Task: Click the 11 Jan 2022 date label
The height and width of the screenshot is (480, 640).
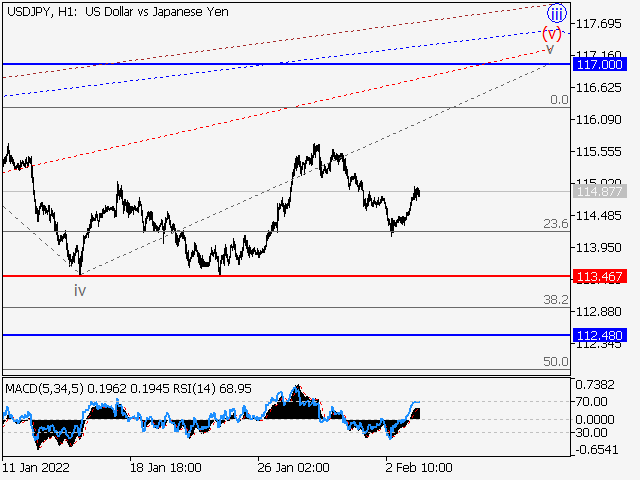Action: (x=36, y=467)
